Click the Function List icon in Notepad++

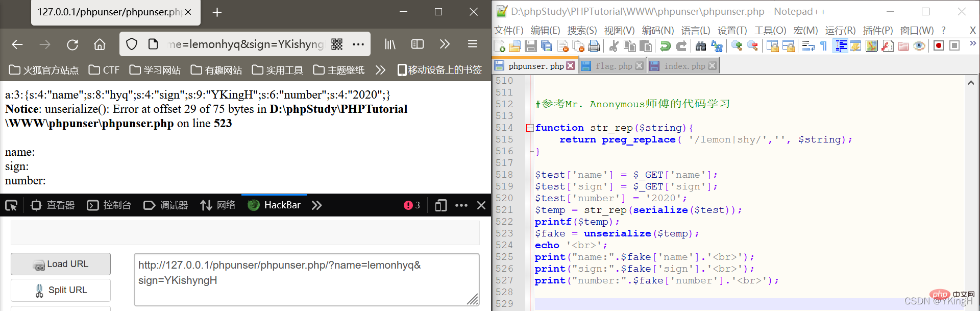(888, 46)
